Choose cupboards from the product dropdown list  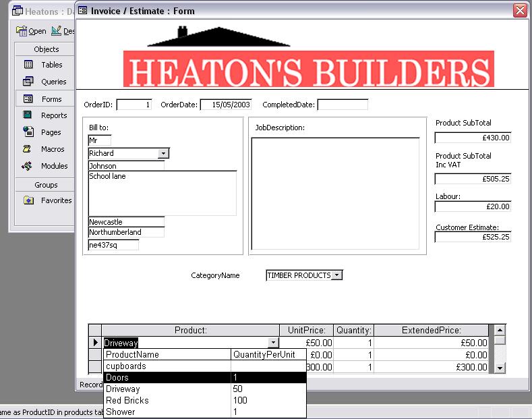point(204,366)
